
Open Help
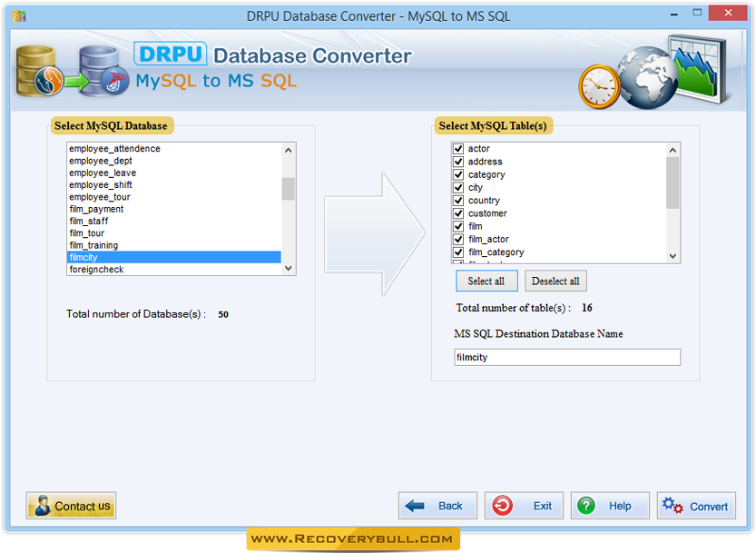pyautogui.click(x=610, y=506)
